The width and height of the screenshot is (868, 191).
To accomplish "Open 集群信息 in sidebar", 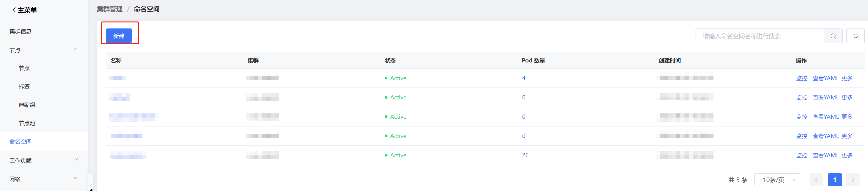I will pyautogui.click(x=20, y=32).
